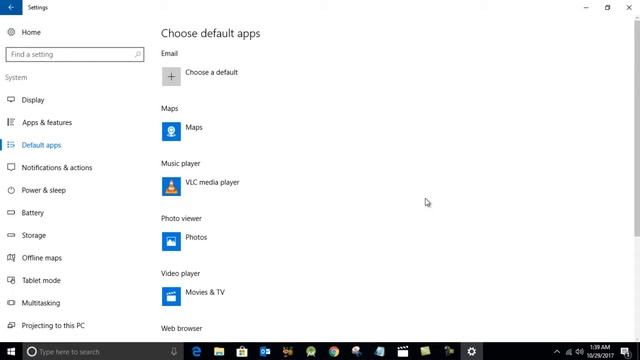The image size is (640, 360).
Task: Open Sticky Notes icon in taskbar
Action: click(x=425, y=351)
